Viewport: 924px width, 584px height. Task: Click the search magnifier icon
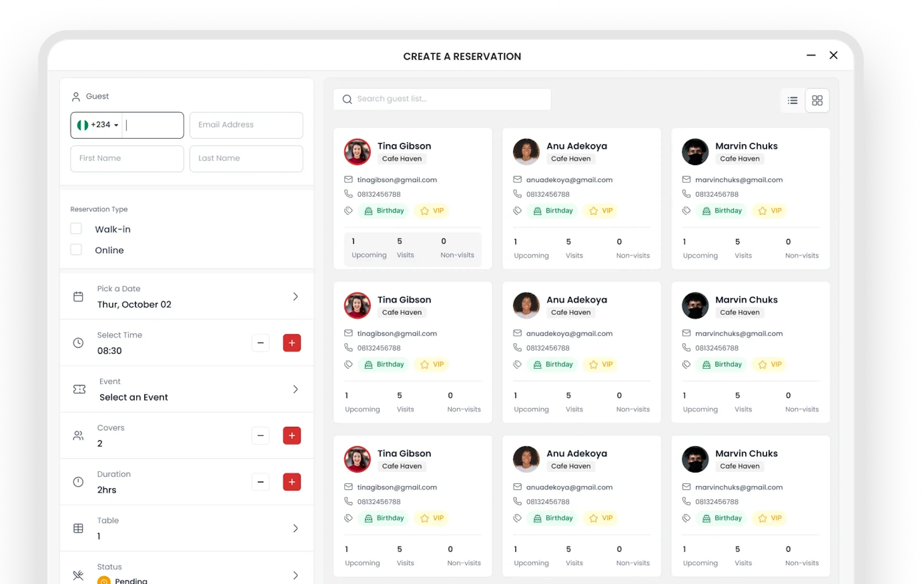347,99
